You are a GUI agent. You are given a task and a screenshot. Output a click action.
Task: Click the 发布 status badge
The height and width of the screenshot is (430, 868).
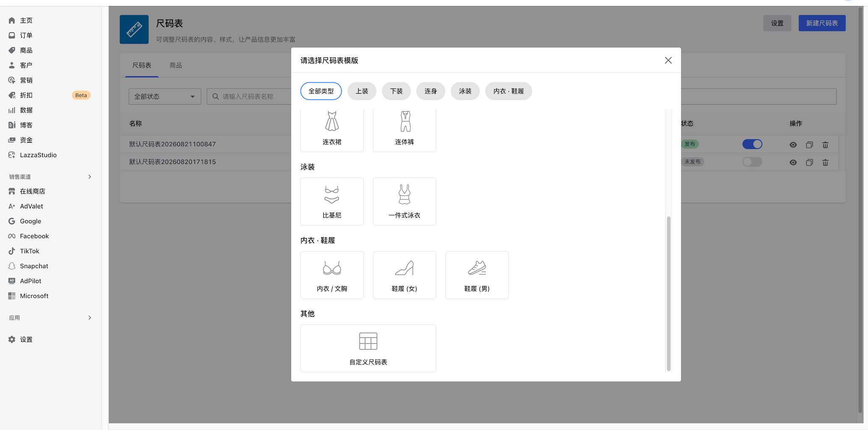690,144
